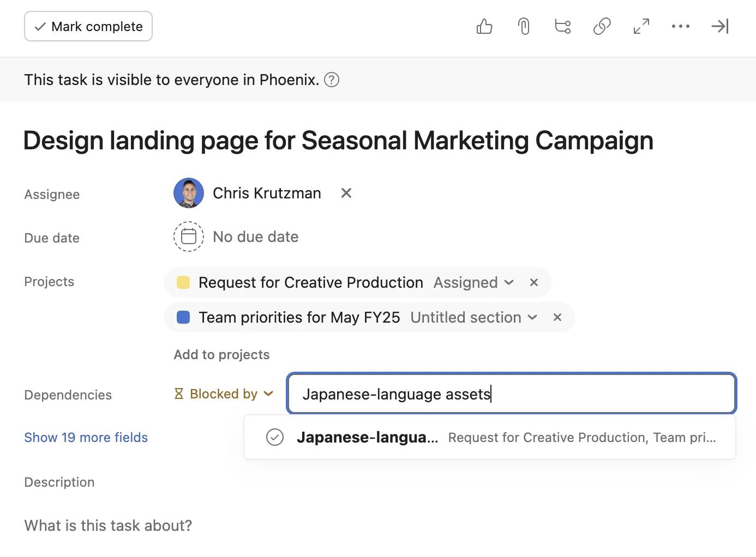756x557 pixels.
Task: Click the add subtask icon
Action: 562,26
